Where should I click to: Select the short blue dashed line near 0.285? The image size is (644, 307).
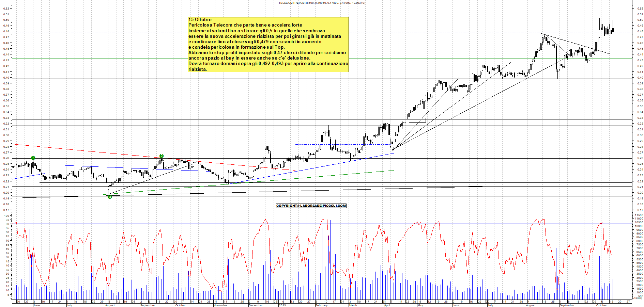341,144
